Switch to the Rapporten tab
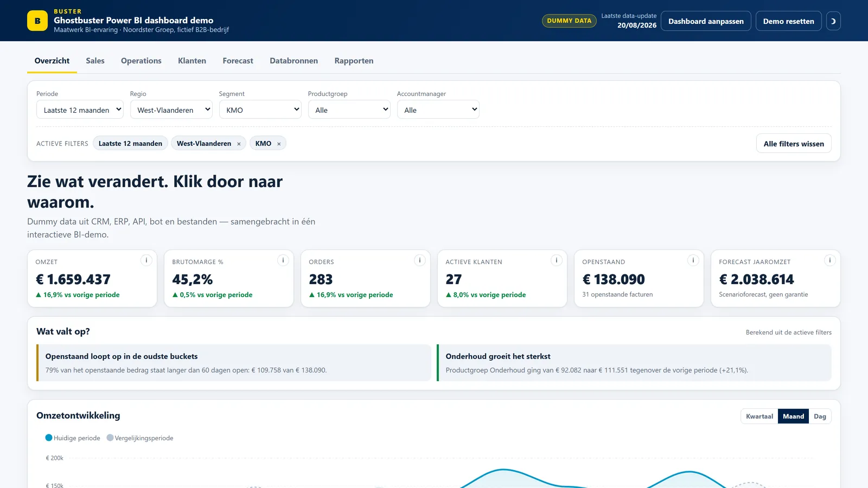Viewport: 868px width, 488px height. [354, 61]
